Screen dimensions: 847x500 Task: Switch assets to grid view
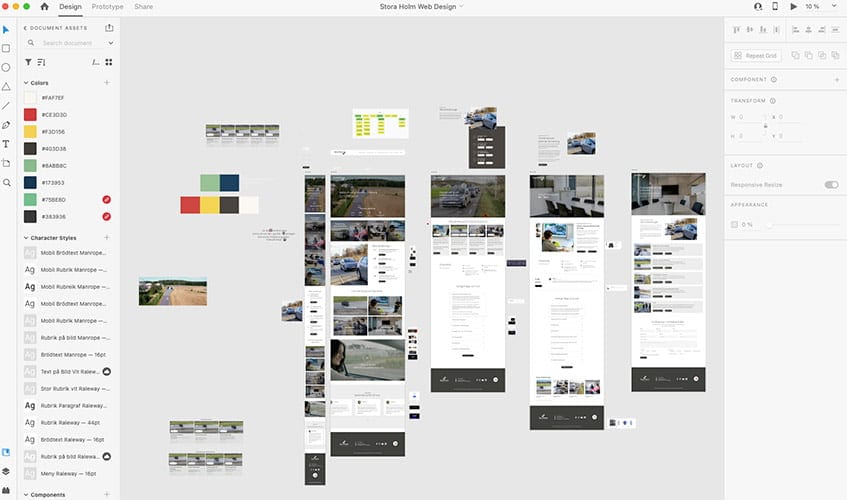click(109, 62)
